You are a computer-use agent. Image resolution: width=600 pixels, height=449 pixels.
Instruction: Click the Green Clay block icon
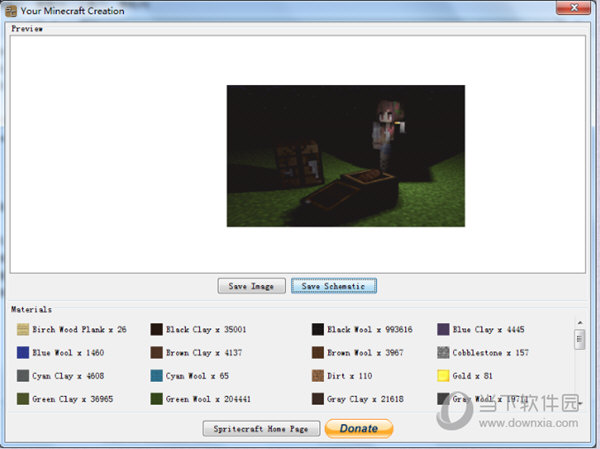(x=23, y=399)
